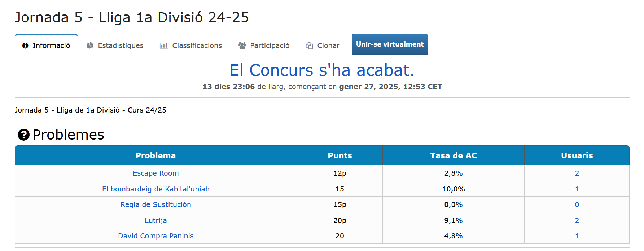This screenshot has height=251, width=644.
Task: Click the Tasa de AC column header
Action: pos(454,155)
